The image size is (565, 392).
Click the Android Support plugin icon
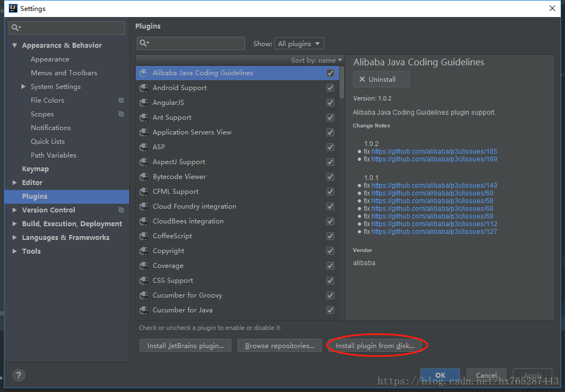click(x=143, y=88)
